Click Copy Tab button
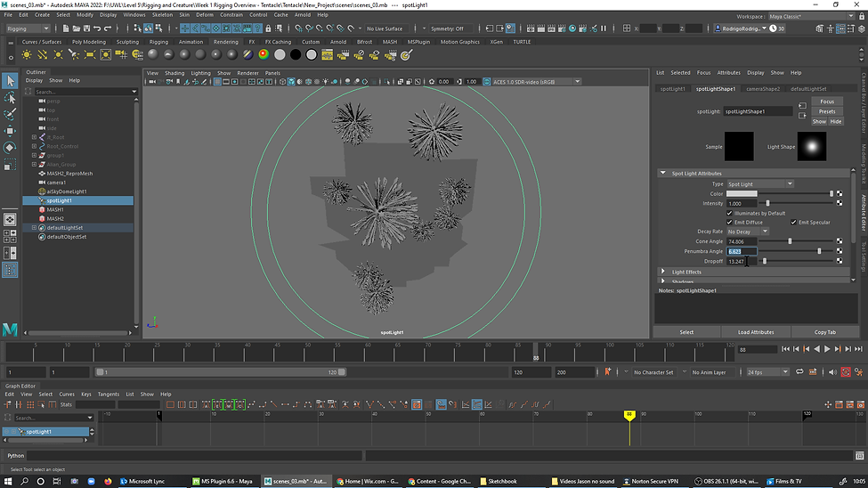 click(x=824, y=332)
